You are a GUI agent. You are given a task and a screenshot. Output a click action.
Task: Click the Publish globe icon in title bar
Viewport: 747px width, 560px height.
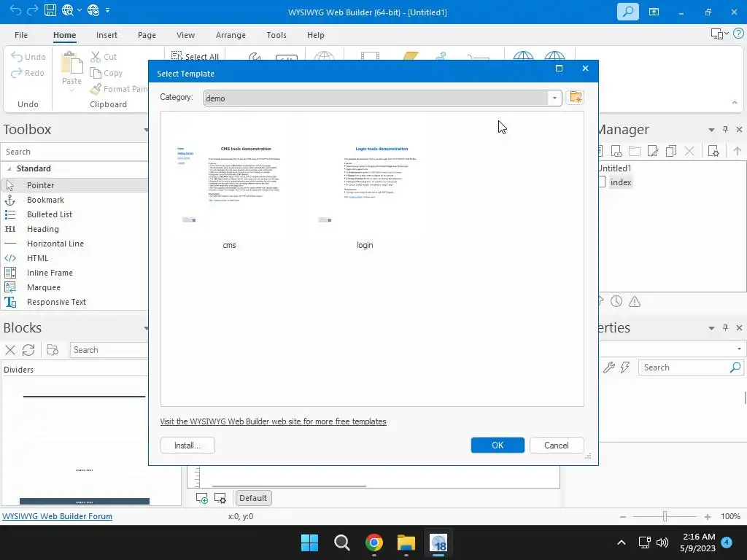[x=93, y=10]
